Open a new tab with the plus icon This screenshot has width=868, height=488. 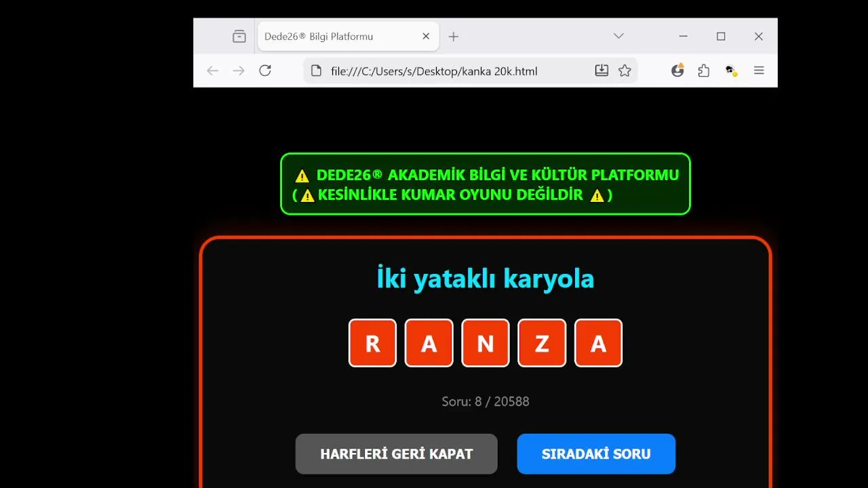tap(454, 37)
